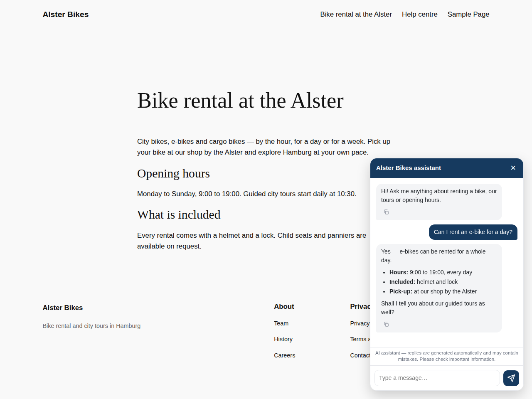Screen dimensions: 532x399
Task: Click the 'Bike rental and city tours in Hamburg' tagline
Action: (91, 326)
